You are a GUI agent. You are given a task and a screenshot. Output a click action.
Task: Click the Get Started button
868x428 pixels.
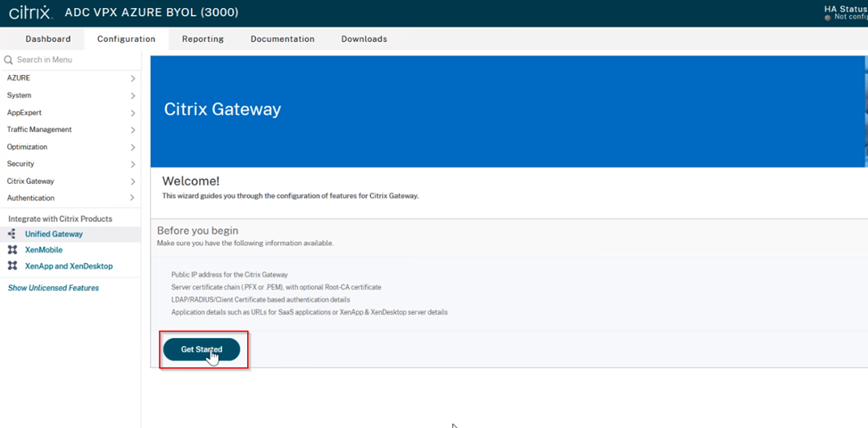coord(202,350)
